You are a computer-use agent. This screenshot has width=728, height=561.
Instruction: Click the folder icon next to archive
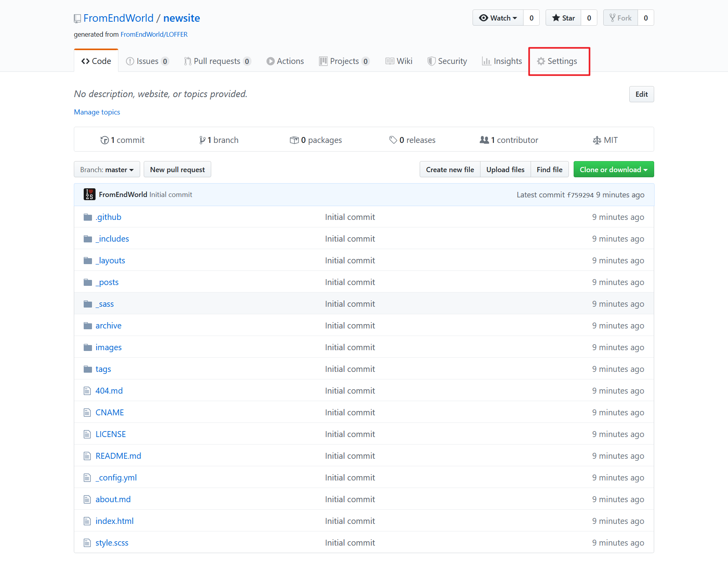88,326
